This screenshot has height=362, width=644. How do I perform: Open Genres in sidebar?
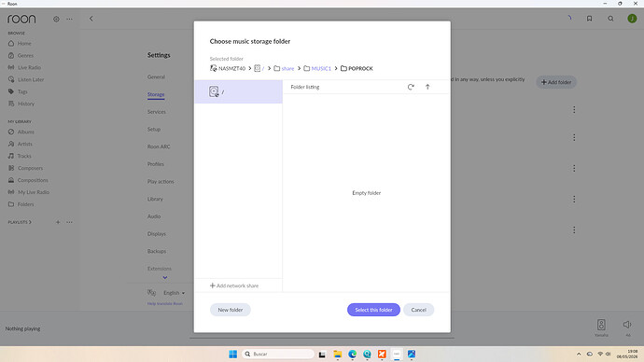point(21,55)
